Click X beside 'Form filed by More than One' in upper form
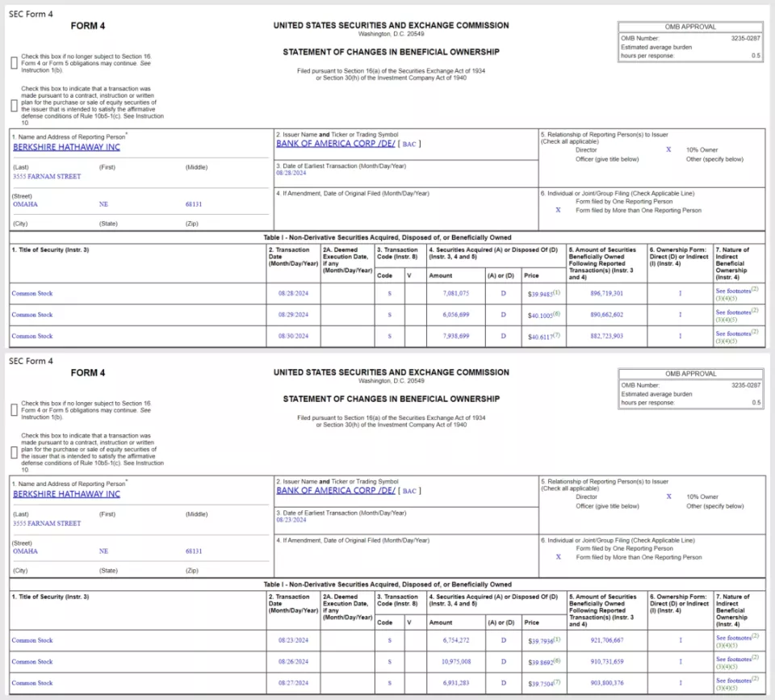 pyautogui.click(x=558, y=210)
